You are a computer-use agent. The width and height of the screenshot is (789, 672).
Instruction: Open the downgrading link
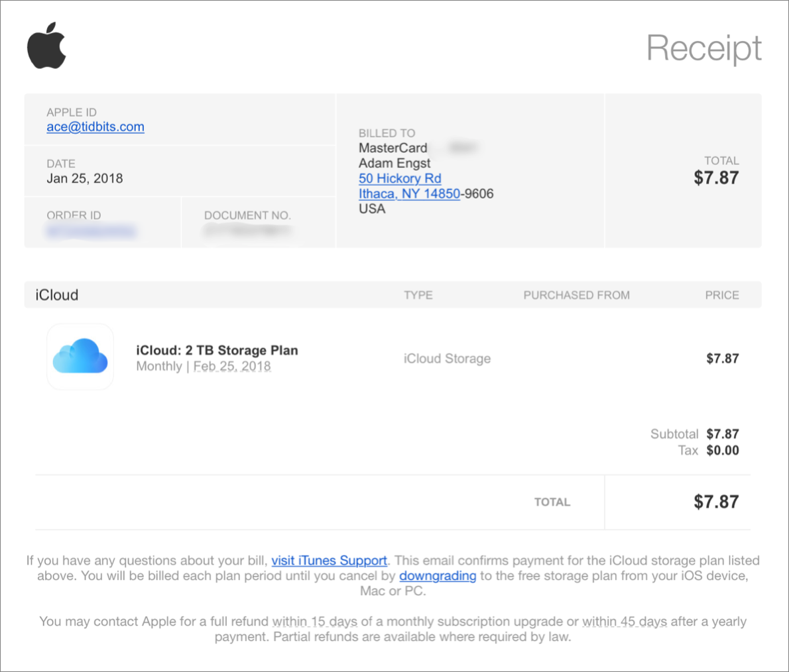[x=438, y=576]
